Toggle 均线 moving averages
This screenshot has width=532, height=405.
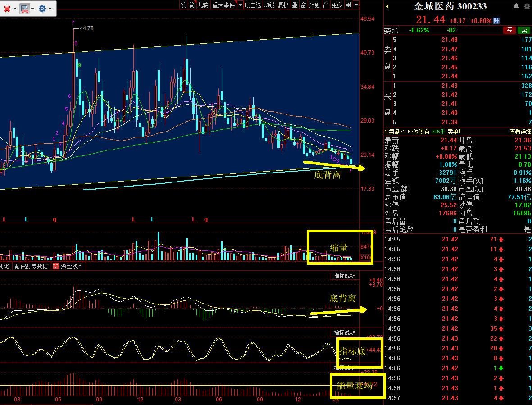click(269, 5)
